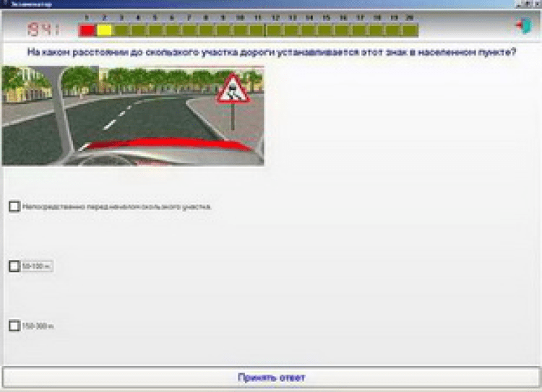Go to question 15 progress cell
This screenshot has height=392, width=542.
point(325,30)
